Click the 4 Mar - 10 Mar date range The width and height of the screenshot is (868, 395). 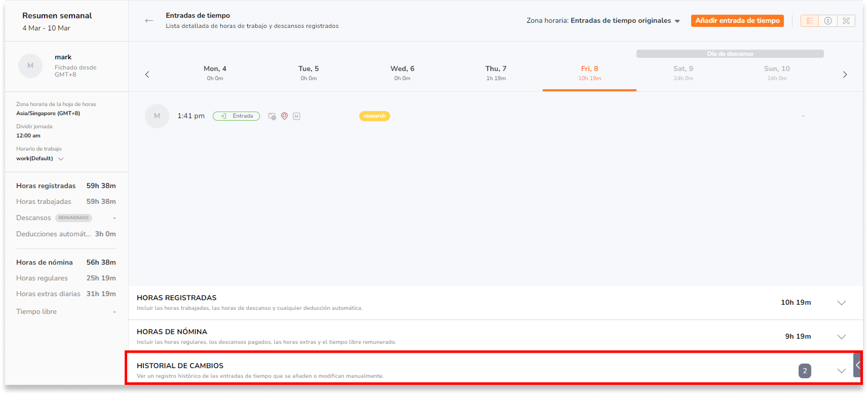tap(46, 28)
